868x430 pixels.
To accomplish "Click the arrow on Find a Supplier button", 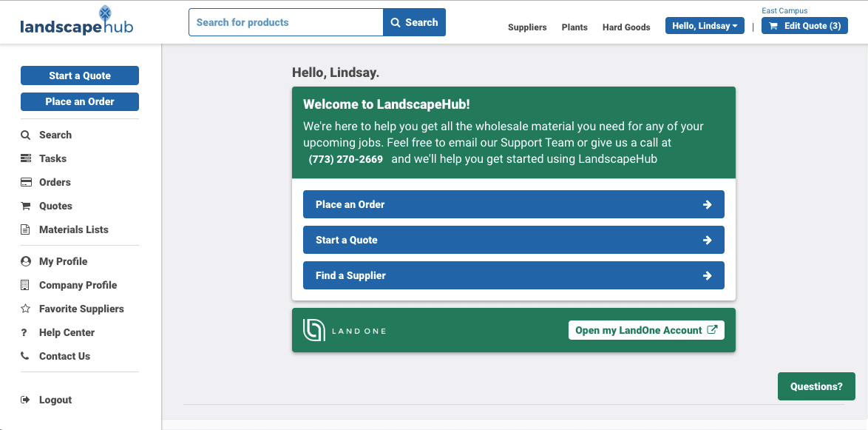I will 707,275.
